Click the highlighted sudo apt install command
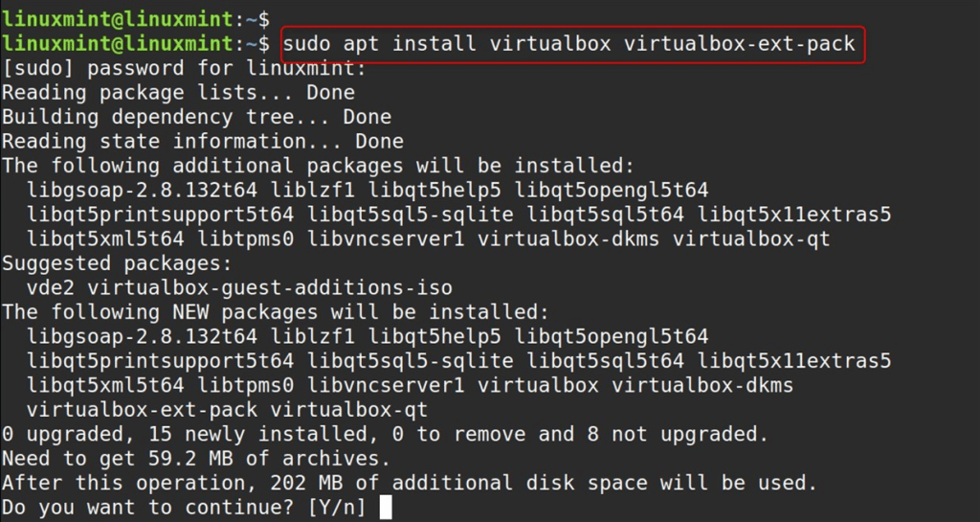This screenshot has width=980, height=522. tap(570, 43)
